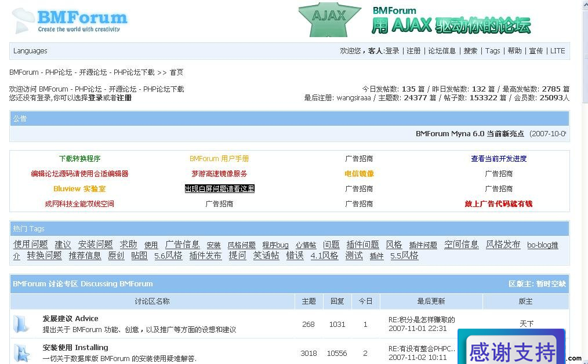Open the 发展建议 Advice forum
Viewport: 588px width, 364px height.
[x=71, y=319]
